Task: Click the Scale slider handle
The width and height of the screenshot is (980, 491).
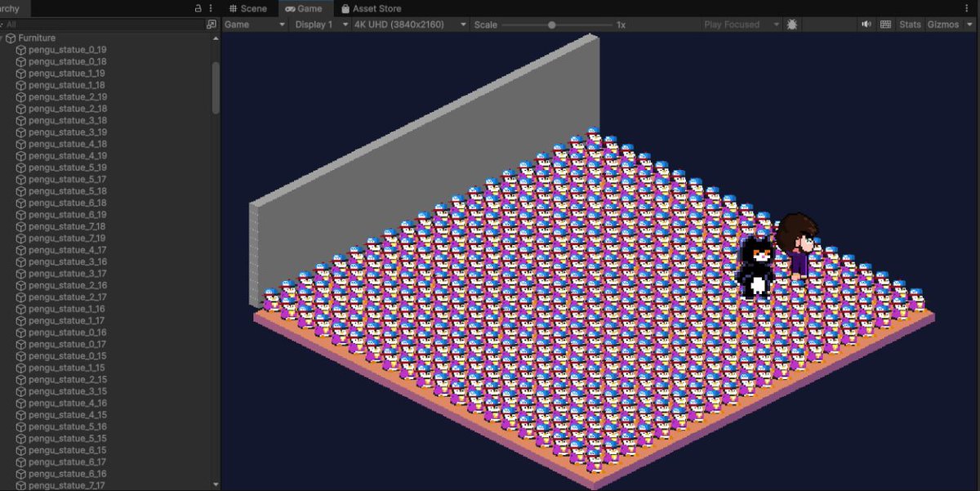Action: [552, 25]
